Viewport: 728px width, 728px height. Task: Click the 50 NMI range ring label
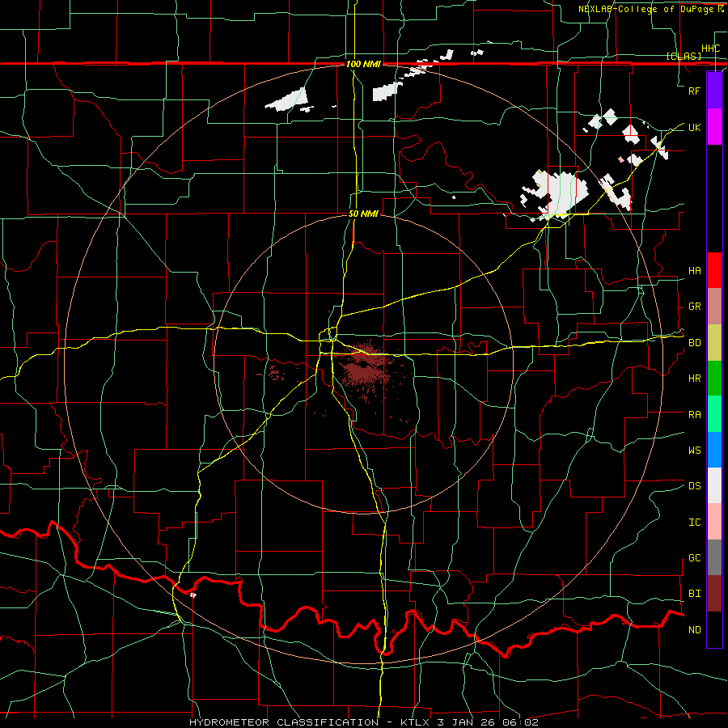tap(363, 214)
